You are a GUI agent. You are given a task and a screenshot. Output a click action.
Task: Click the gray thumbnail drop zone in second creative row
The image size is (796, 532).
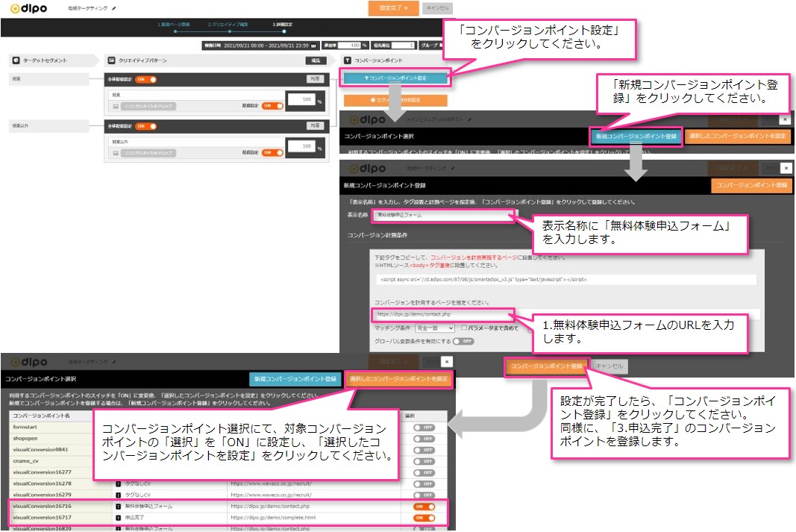coord(148,153)
